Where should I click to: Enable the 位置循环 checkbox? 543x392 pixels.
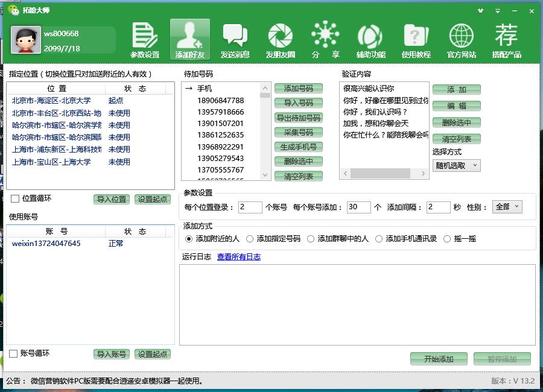(15, 199)
